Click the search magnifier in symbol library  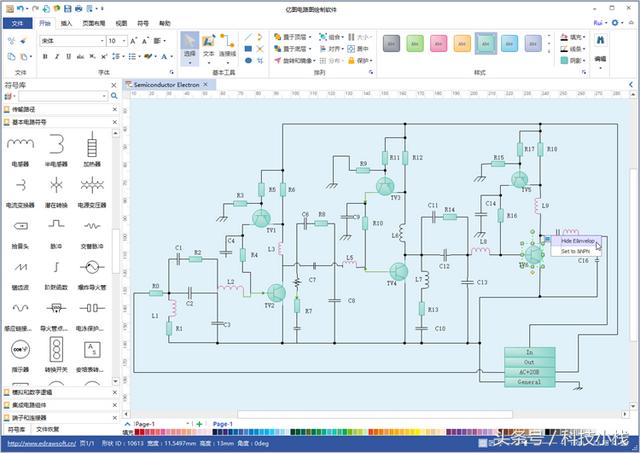[x=114, y=96]
